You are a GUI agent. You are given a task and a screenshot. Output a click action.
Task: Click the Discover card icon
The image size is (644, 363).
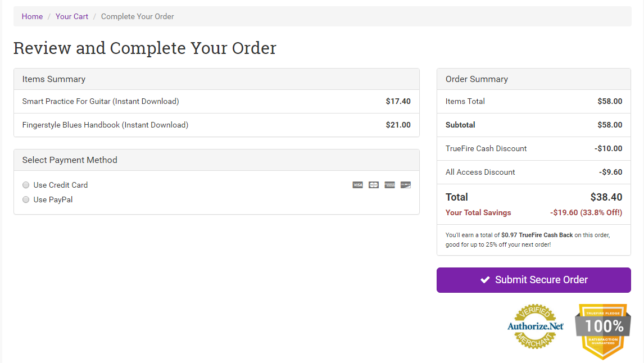(x=406, y=185)
